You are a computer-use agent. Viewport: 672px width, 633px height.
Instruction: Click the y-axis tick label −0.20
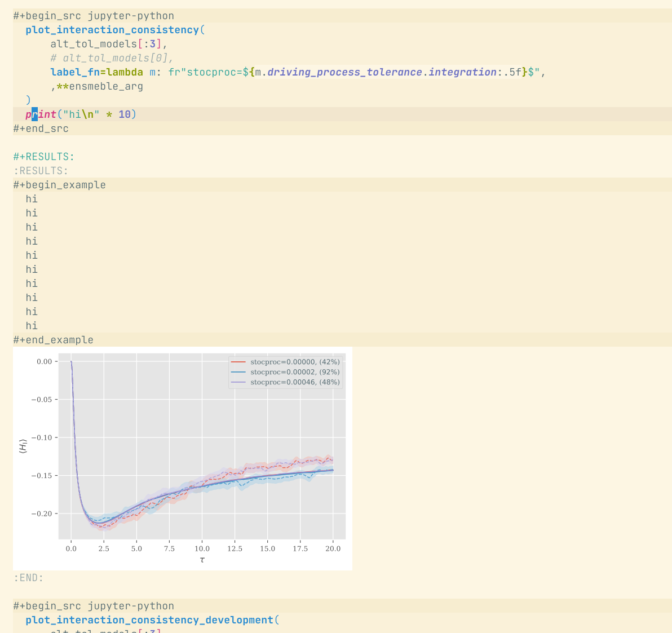point(42,514)
